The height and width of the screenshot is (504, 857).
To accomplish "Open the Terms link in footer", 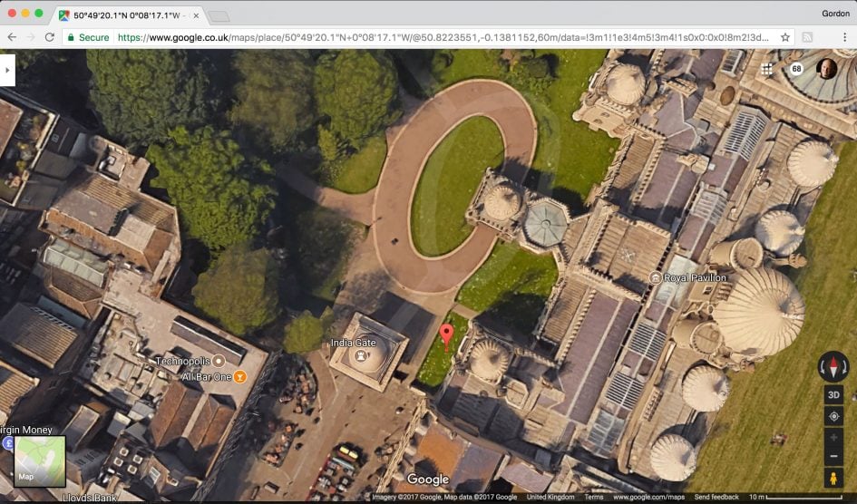I will click(x=594, y=497).
